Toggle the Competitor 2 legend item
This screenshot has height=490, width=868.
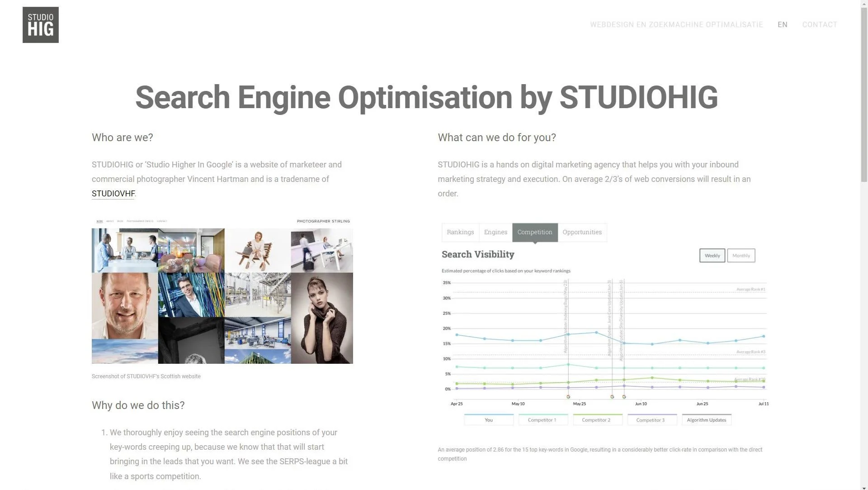point(596,420)
